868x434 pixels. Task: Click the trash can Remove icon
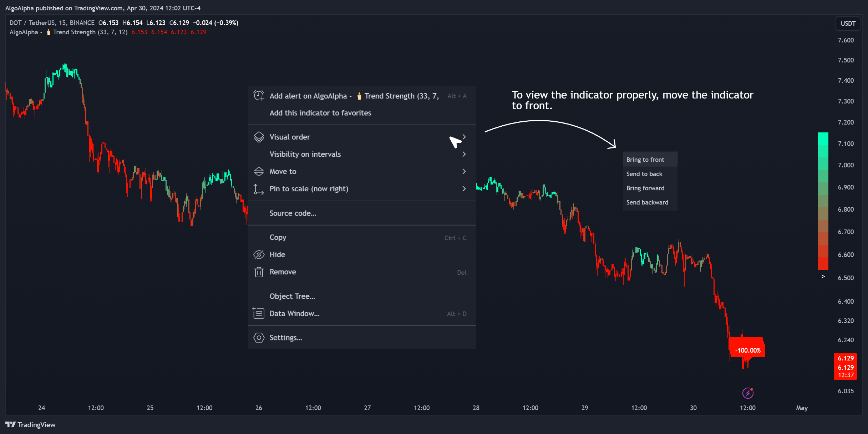[x=259, y=272]
